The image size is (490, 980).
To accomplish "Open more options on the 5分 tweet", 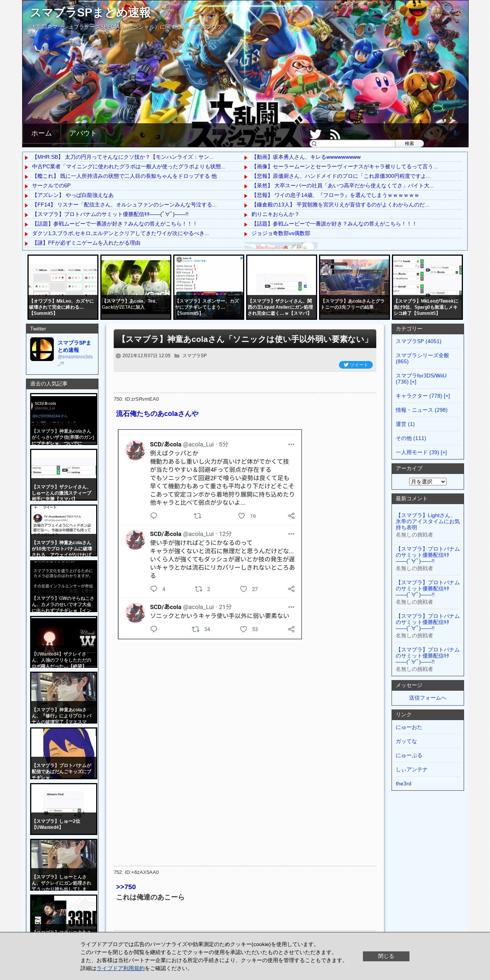I will click(x=291, y=444).
